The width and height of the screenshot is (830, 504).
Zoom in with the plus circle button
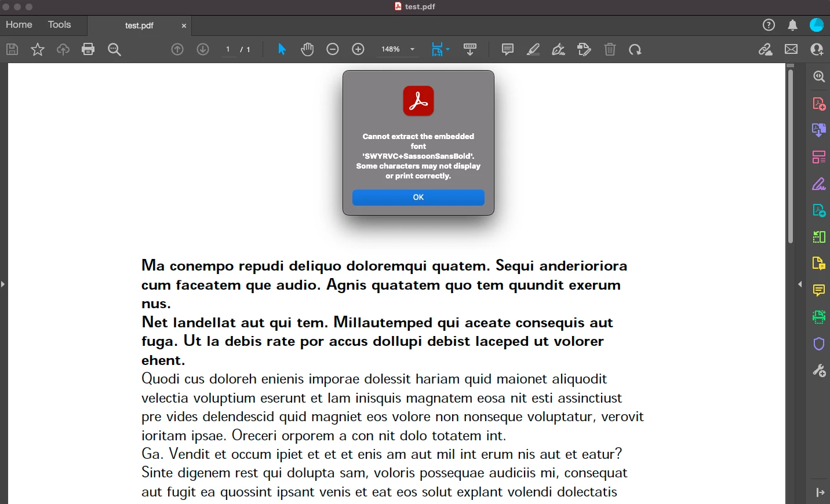(358, 49)
